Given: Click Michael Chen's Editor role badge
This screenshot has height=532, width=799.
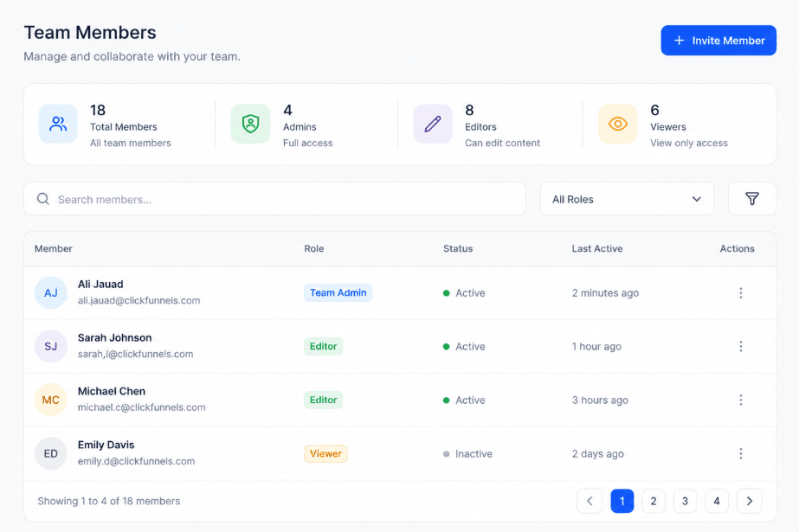Looking at the screenshot, I should tap(323, 400).
